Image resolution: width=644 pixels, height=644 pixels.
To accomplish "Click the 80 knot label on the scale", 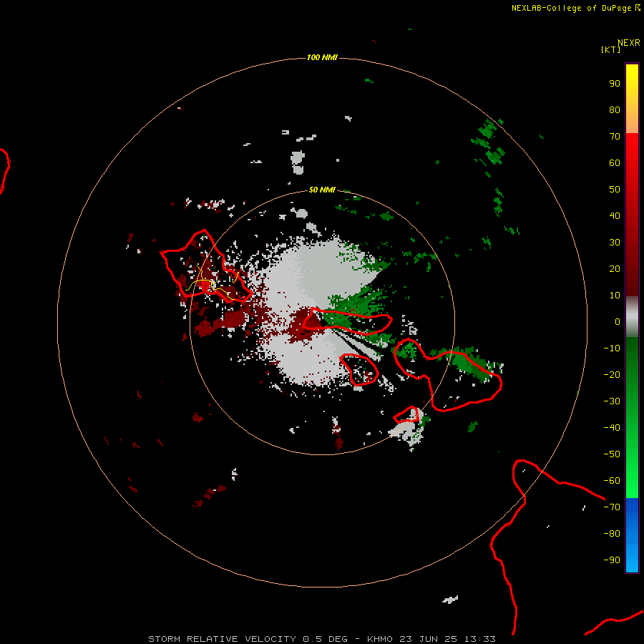I will [615, 110].
